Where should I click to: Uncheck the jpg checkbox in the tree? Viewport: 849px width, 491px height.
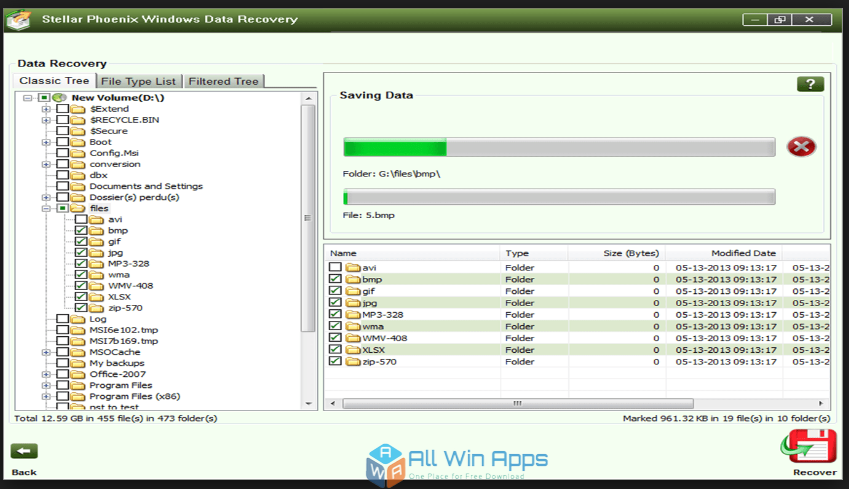[x=81, y=252]
